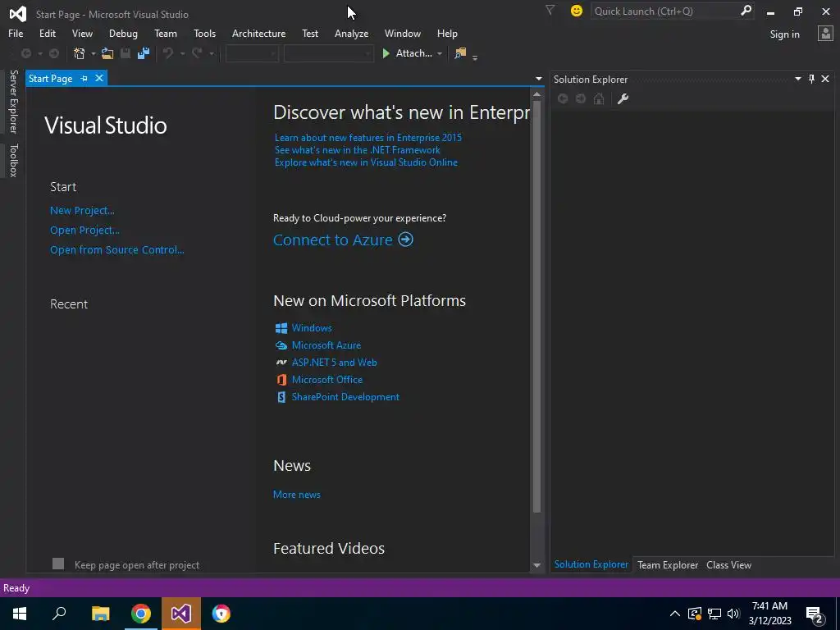This screenshot has height=630, width=840.
Task: Click the Redo toolbar icon
Action: tap(197, 53)
